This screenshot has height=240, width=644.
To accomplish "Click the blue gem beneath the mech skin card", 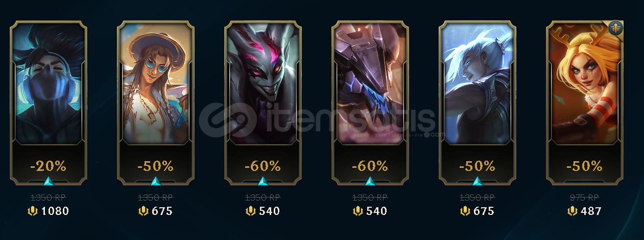I will (370, 181).
